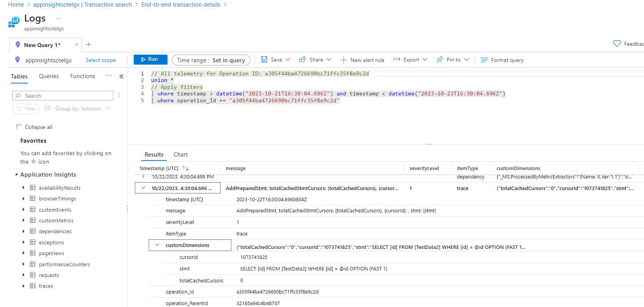Click the Feedback heart icon

(617, 44)
